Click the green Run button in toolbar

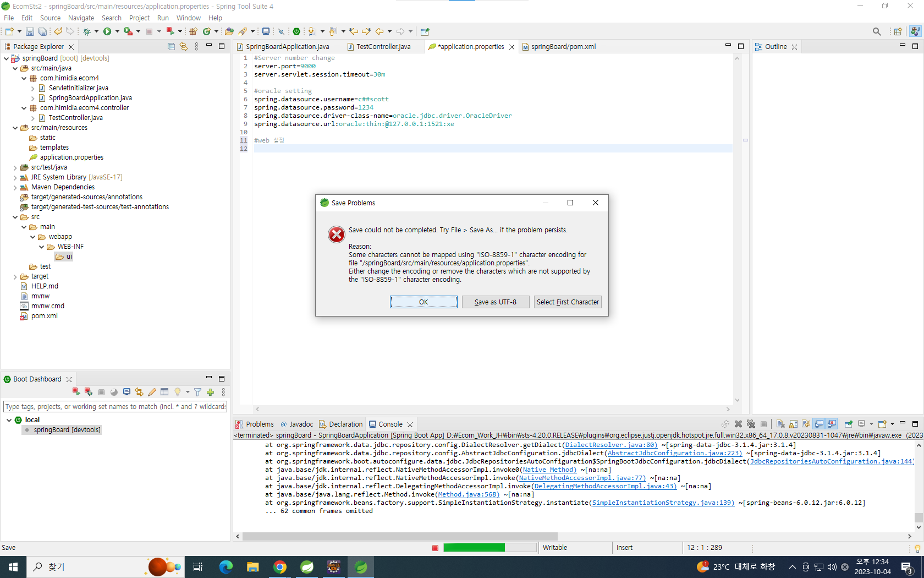[x=107, y=32]
